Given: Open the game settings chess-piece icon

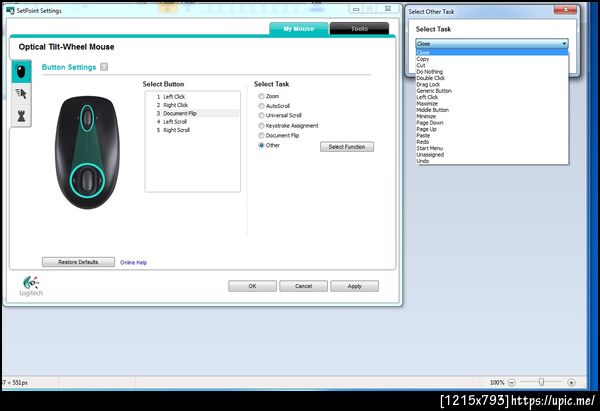Looking at the screenshot, I should pyautogui.click(x=21, y=116).
